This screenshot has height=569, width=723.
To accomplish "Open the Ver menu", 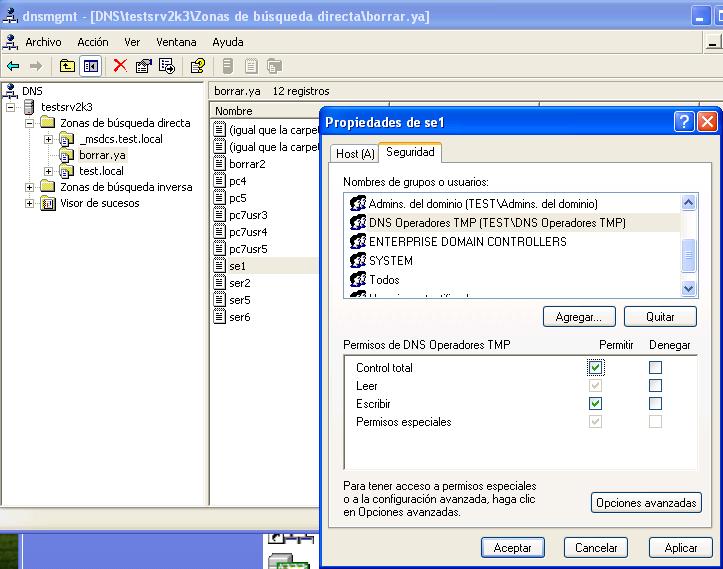I will pos(132,42).
